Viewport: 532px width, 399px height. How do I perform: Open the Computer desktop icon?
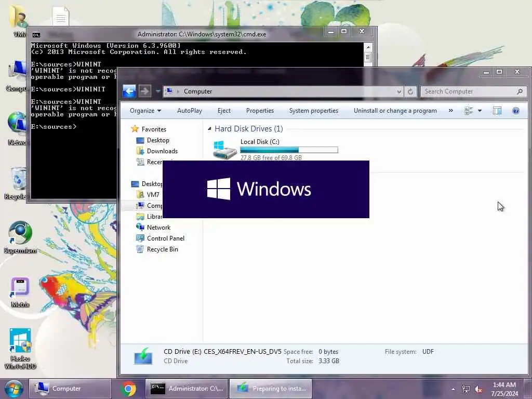pyautogui.click(x=16, y=75)
